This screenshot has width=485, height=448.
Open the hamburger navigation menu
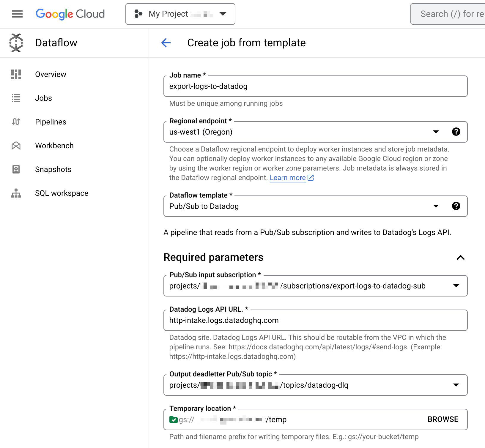17,14
